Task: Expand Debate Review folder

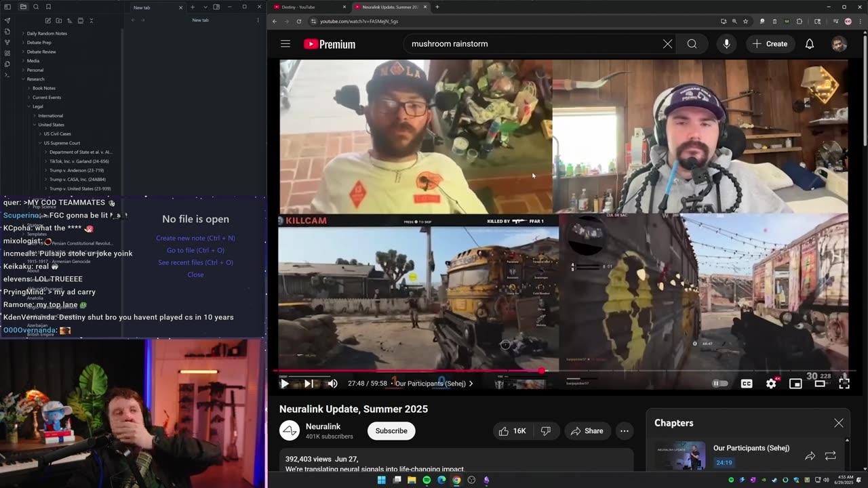Action: pos(41,52)
